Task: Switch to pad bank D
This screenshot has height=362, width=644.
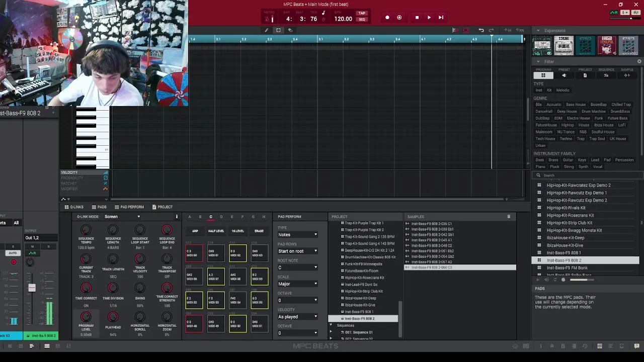Action: point(221,217)
